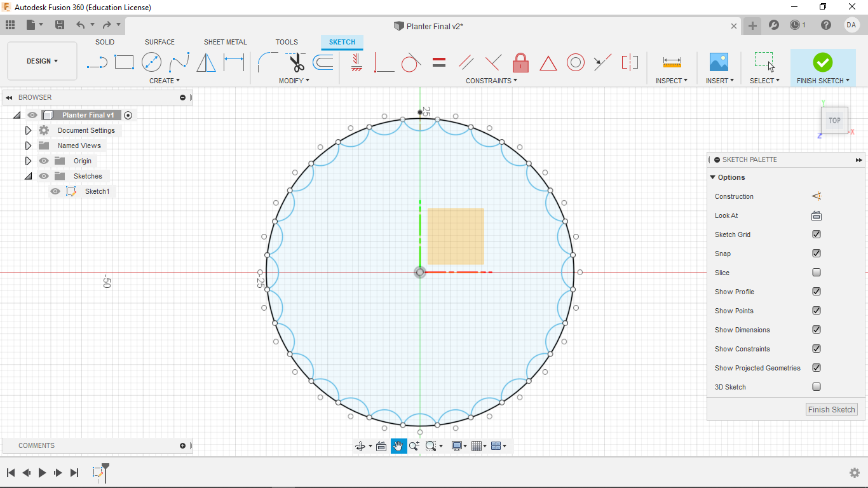This screenshot has height=488, width=868.
Task: Open the CREATE dropdown menu
Action: [165, 81]
